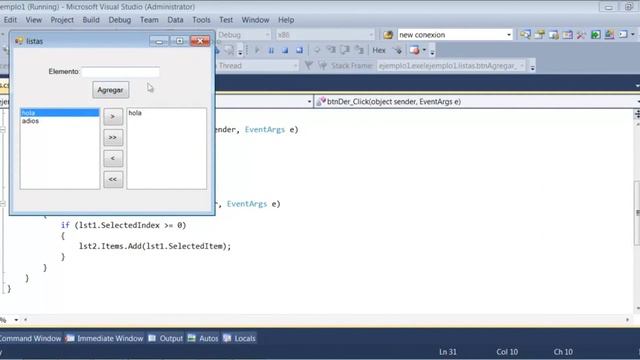
Task: Open the View menu
Action: click(33, 20)
